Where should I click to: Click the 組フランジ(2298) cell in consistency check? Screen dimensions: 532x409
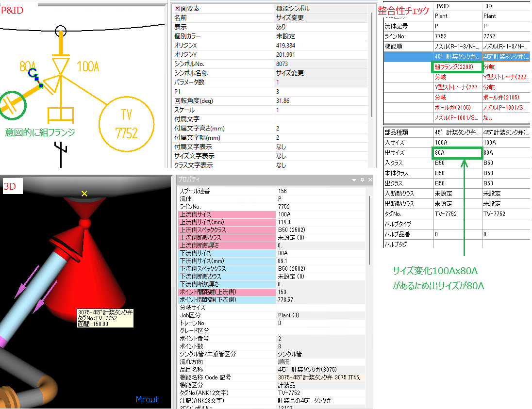coord(456,67)
